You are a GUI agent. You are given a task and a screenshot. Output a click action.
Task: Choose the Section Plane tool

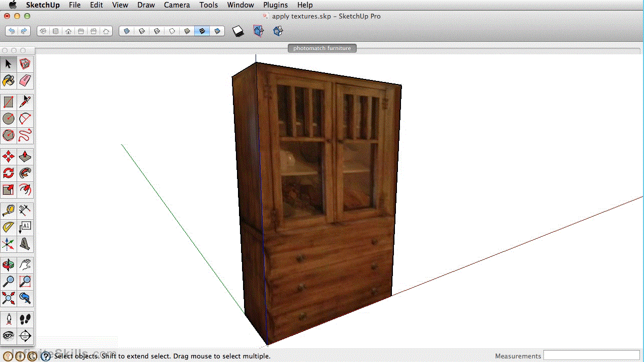point(25,335)
